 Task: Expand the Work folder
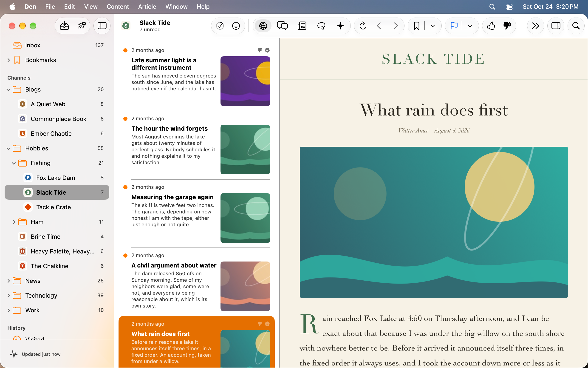coord(8,310)
